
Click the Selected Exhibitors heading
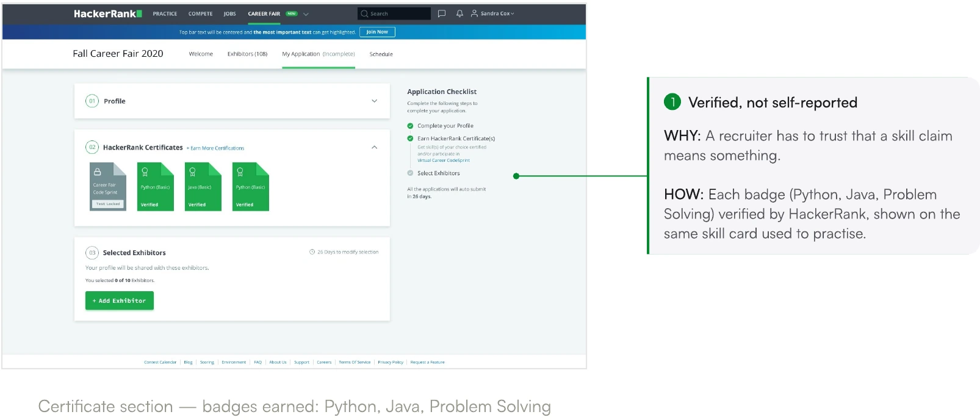(x=134, y=253)
